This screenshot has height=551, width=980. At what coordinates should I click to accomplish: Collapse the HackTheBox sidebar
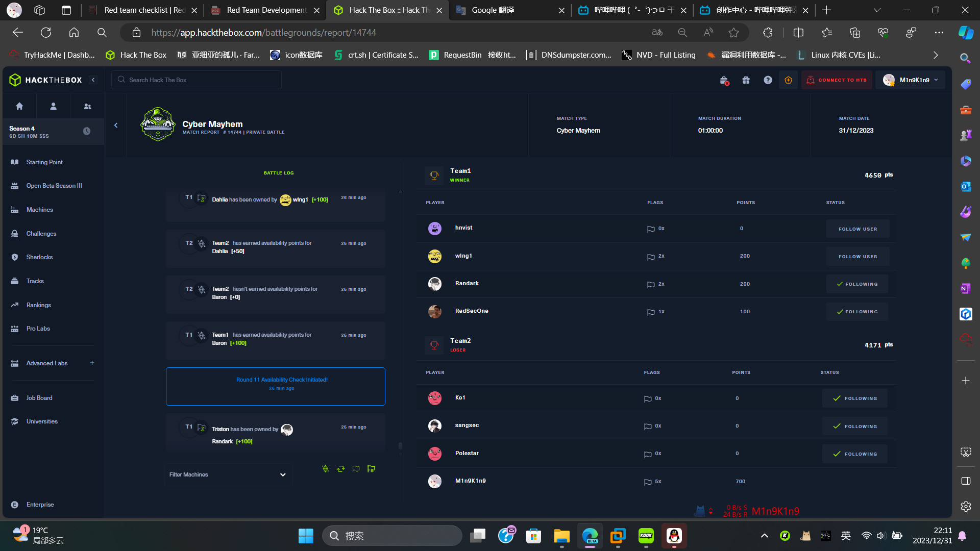click(93, 80)
